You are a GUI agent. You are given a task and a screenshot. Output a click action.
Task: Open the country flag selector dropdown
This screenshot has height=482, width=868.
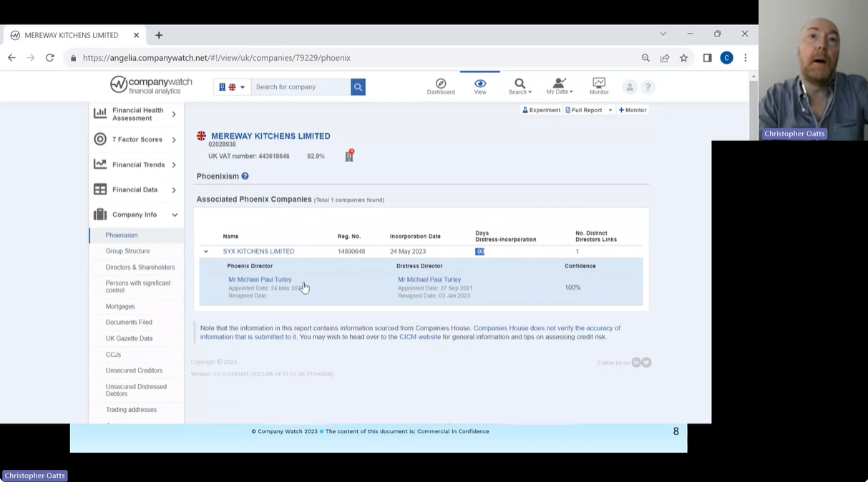(x=232, y=87)
